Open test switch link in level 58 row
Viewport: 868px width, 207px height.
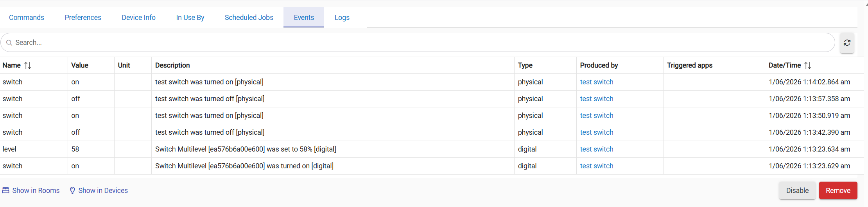click(x=596, y=149)
